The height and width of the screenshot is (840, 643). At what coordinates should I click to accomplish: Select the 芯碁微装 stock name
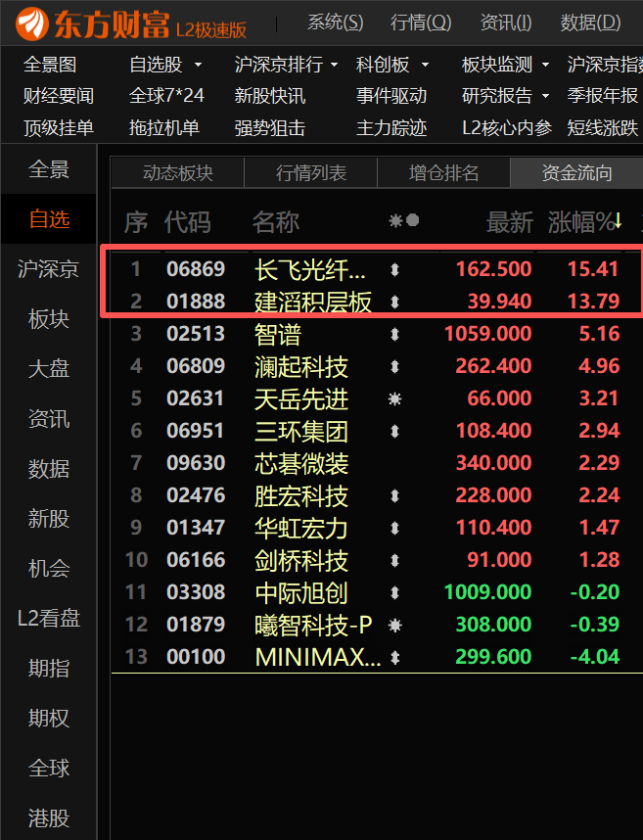[x=301, y=463]
